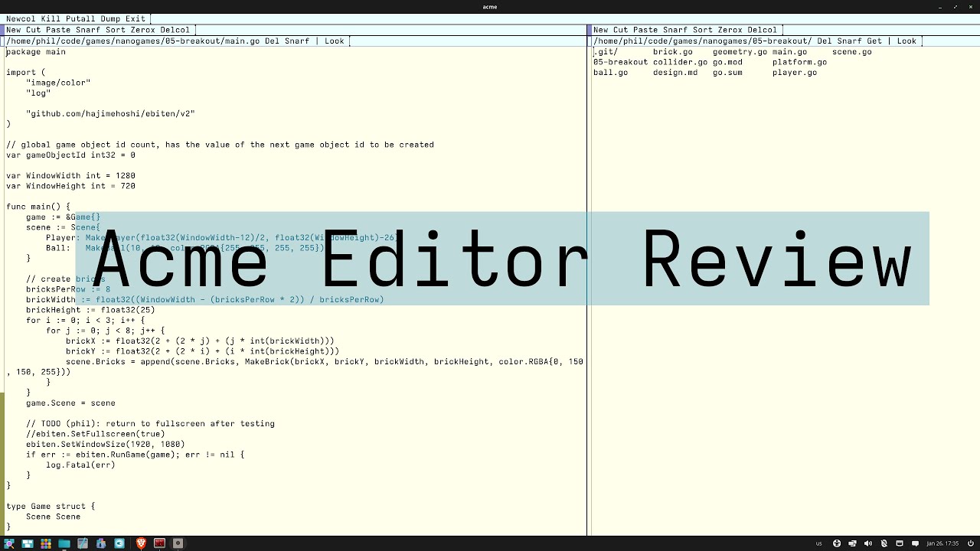
Task: Open the search magnifier icon in the taskbar
Action: coord(9,543)
